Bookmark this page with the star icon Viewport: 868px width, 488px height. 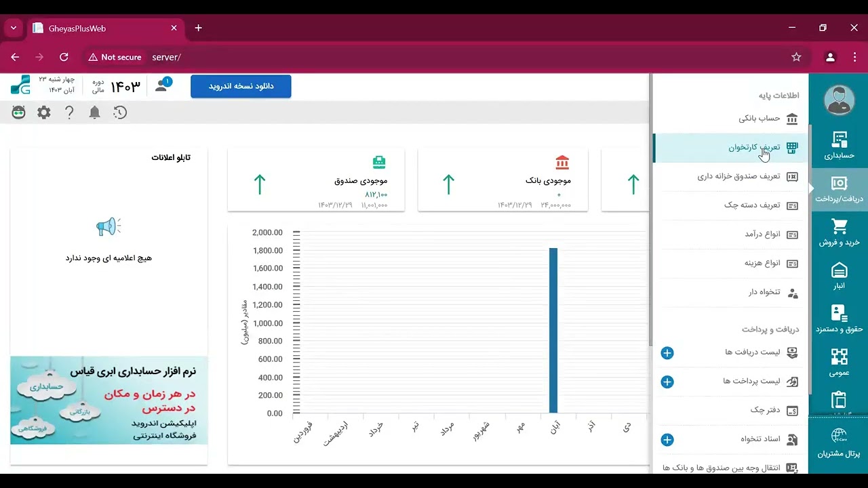(x=796, y=58)
